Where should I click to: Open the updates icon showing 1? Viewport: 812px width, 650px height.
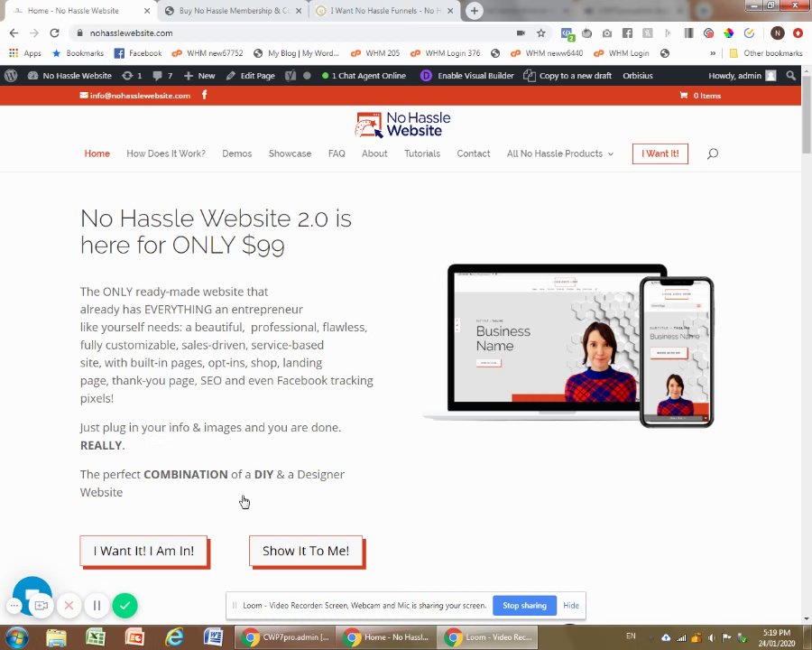(132, 76)
